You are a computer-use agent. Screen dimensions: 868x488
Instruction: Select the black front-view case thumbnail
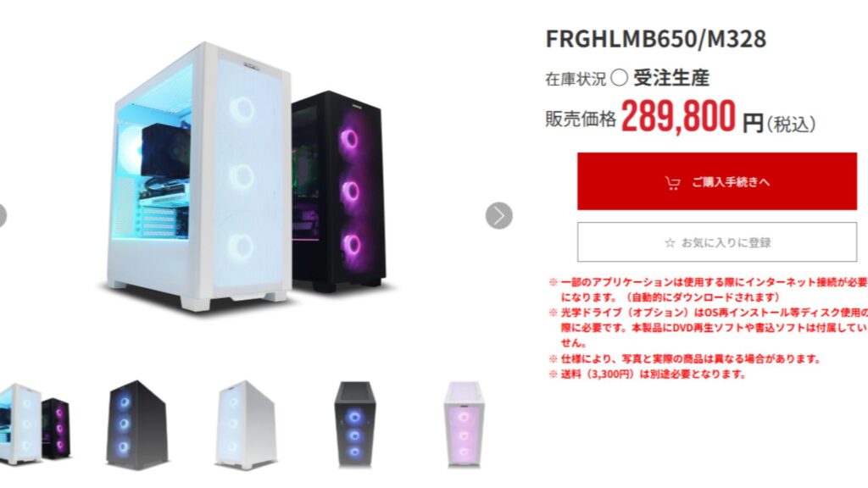coord(355,425)
